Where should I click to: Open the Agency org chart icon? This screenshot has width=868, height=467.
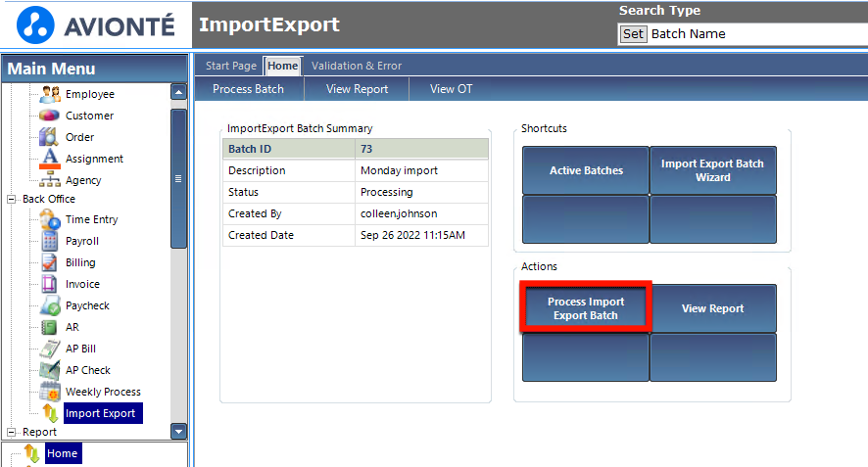point(50,180)
